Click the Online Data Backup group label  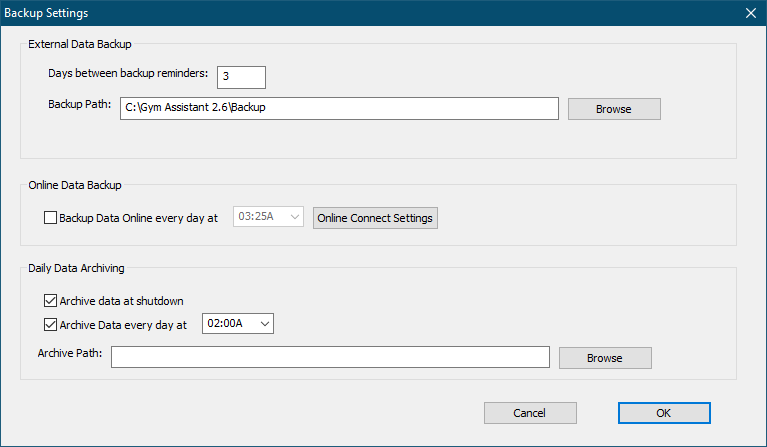[x=75, y=185]
